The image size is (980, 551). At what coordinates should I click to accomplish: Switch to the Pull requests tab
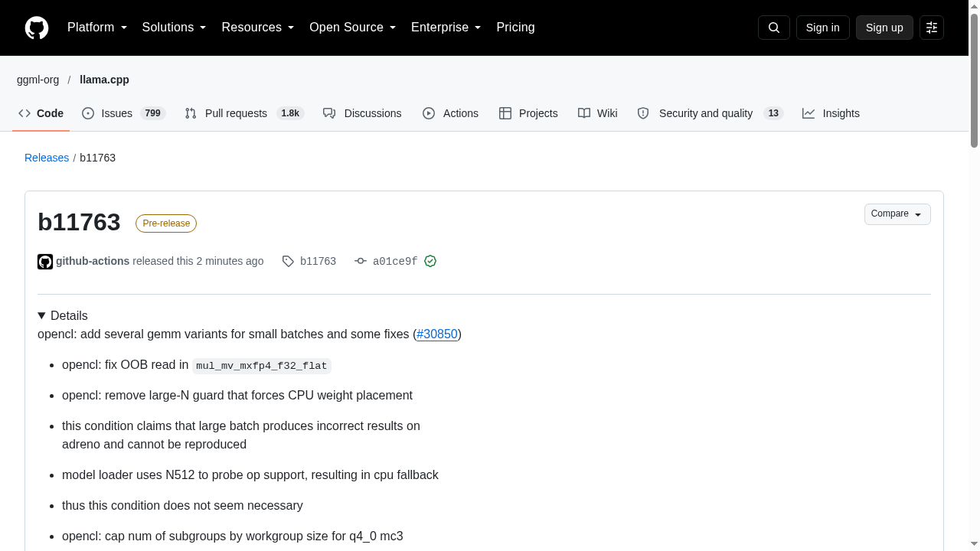click(x=244, y=113)
